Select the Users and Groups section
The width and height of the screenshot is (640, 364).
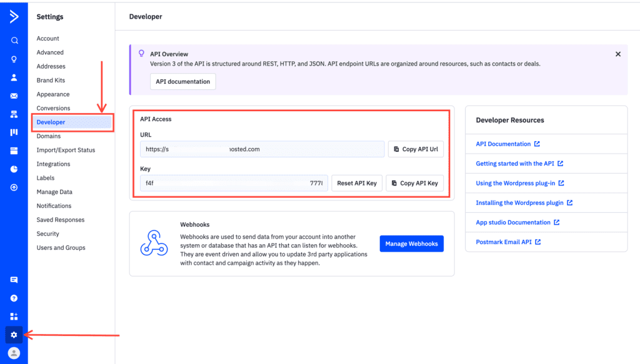[61, 247]
